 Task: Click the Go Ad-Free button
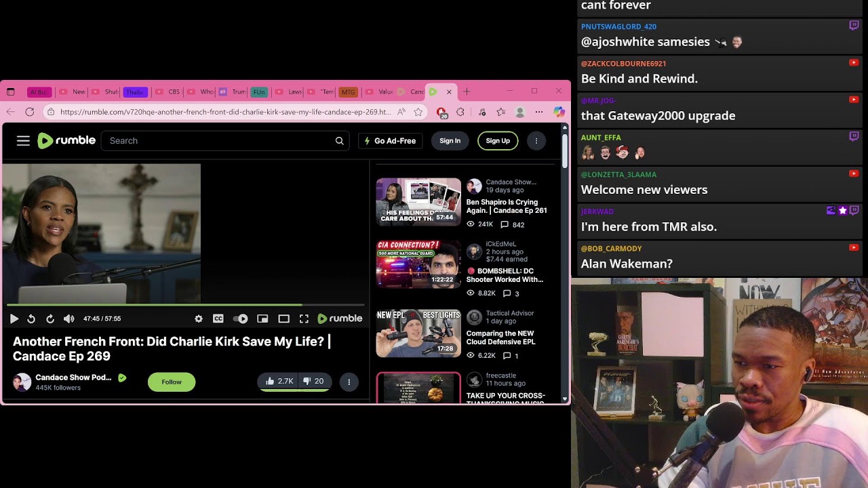391,141
